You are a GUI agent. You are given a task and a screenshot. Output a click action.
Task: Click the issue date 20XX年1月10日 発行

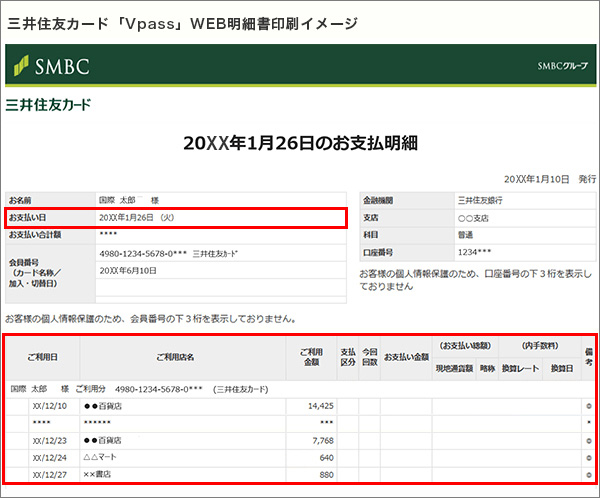pyautogui.click(x=549, y=179)
